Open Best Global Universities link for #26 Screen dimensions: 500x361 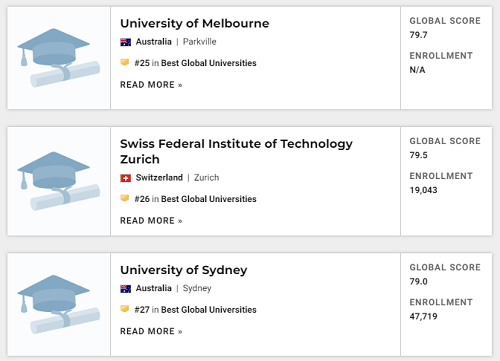coord(209,199)
